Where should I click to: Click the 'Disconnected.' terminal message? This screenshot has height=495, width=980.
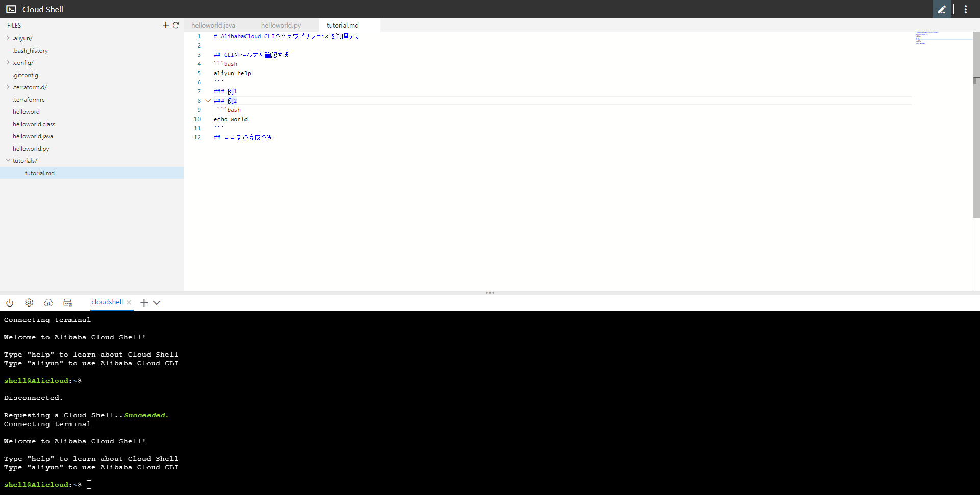(x=33, y=398)
